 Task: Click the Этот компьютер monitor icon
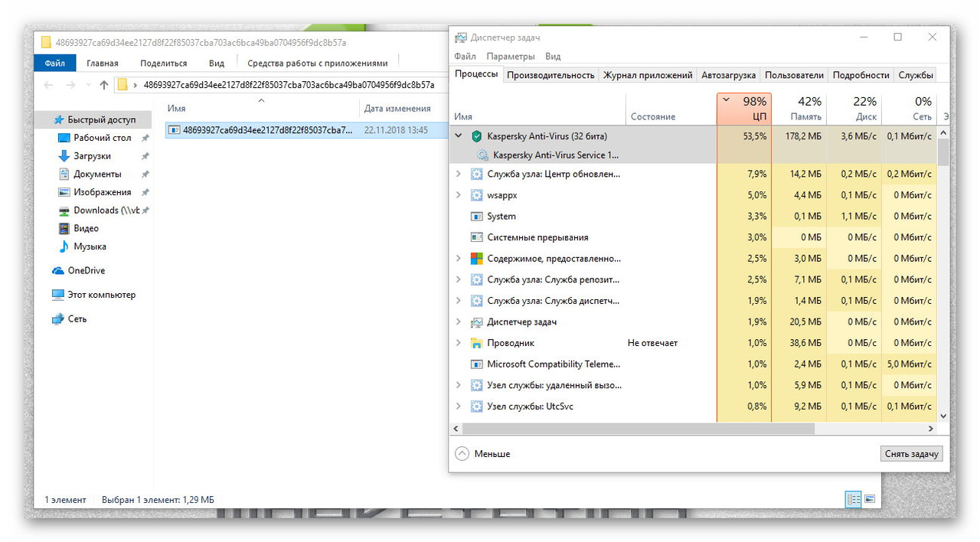(58, 295)
